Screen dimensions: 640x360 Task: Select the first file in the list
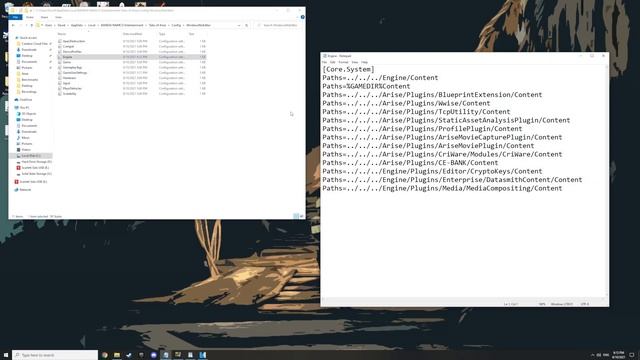131,41
